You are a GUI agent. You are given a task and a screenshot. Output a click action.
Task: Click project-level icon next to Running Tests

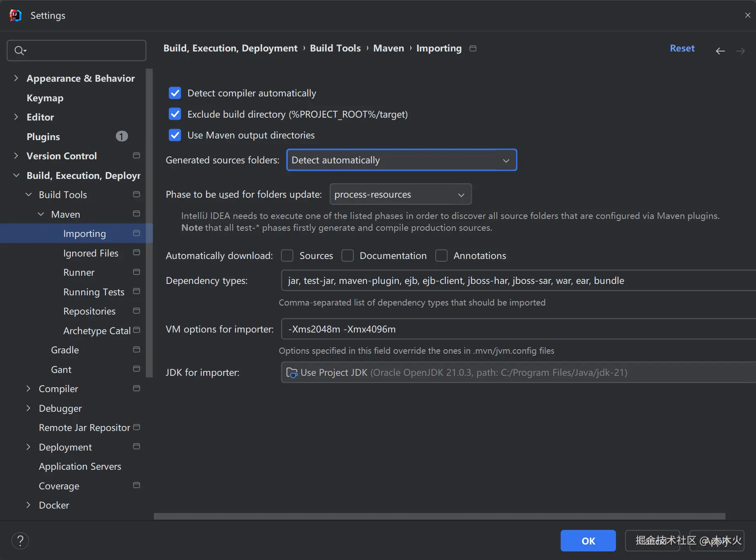[x=136, y=292]
